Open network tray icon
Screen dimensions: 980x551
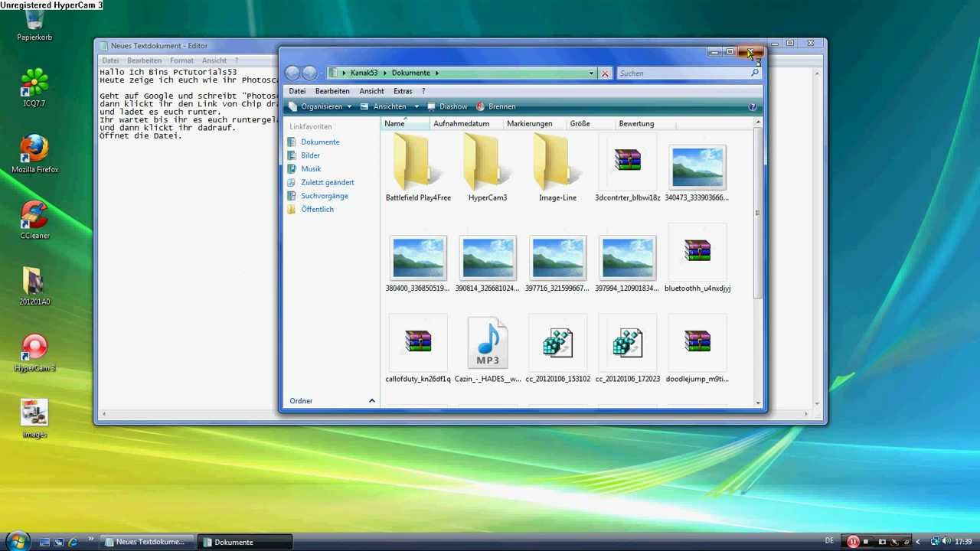tap(934, 542)
